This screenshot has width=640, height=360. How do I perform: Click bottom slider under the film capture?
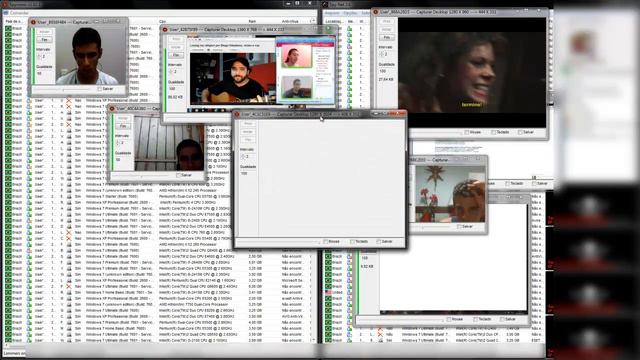point(435,133)
